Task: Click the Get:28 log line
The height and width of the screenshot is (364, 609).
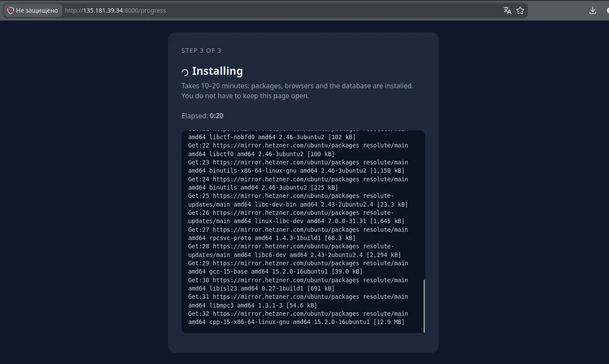Action: pos(291,246)
